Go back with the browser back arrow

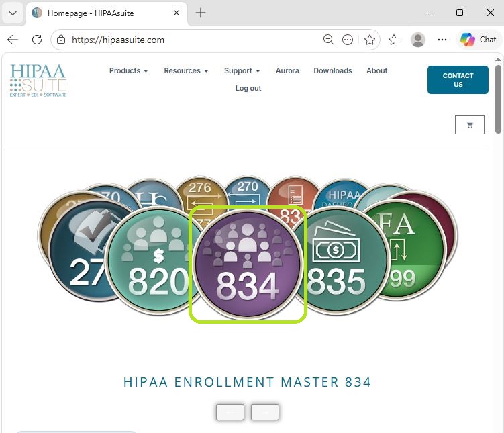13,40
